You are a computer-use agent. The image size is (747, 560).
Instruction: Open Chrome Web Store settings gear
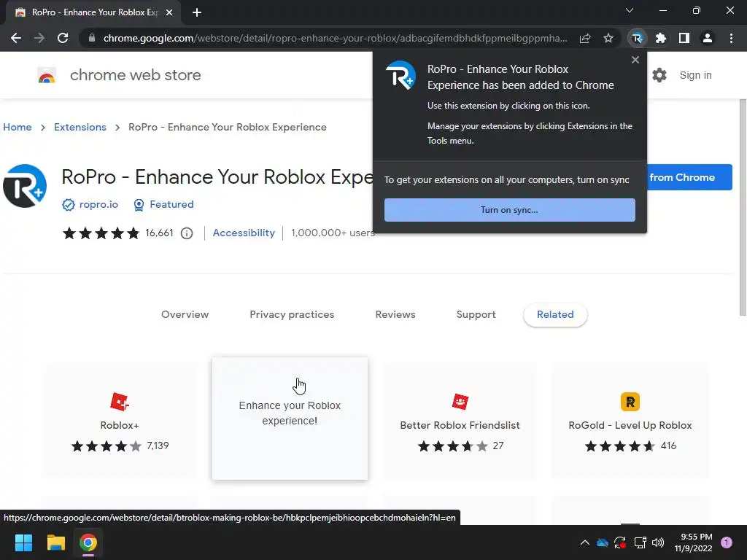click(659, 75)
